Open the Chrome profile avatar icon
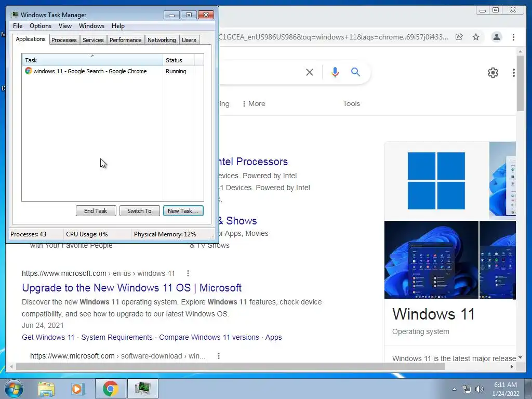Image resolution: width=532 pixels, height=399 pixels. [x=496, y=37]
